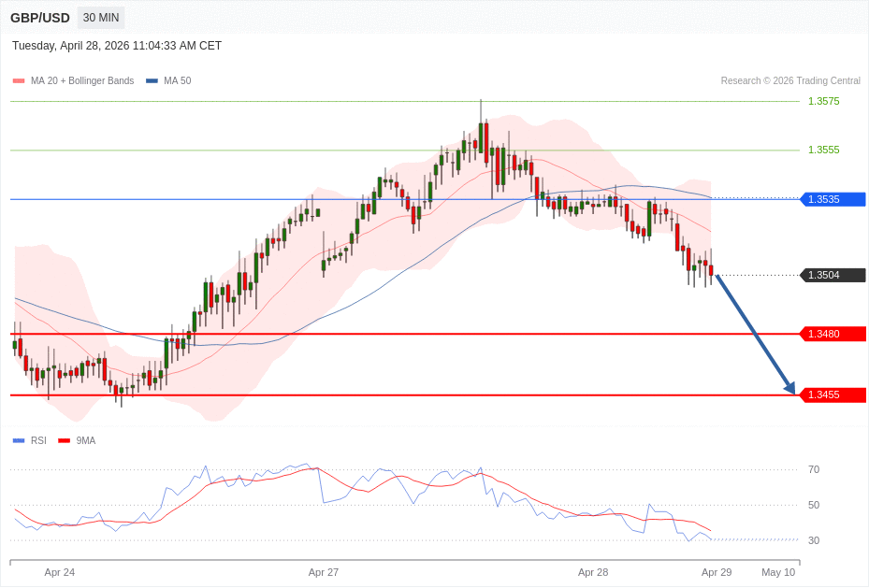The height and width of the screenshot is (588, 869).
Task: Select the GBP/USD symbol title
Action: pyautogui.click(x=40, y=18)
